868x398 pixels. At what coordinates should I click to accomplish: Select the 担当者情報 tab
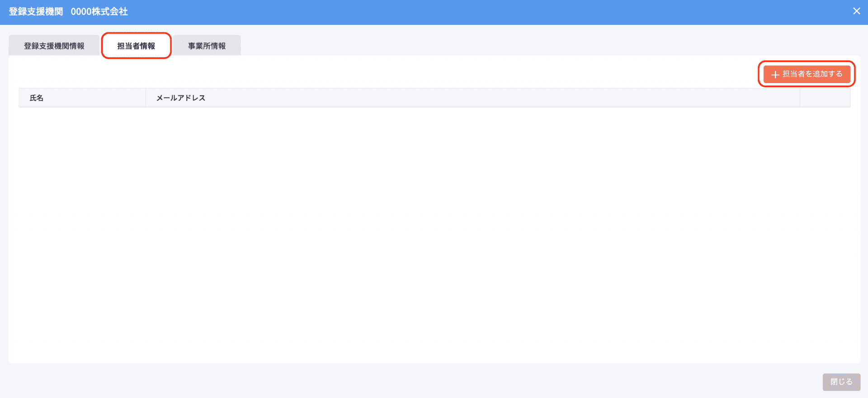[136, 46]
